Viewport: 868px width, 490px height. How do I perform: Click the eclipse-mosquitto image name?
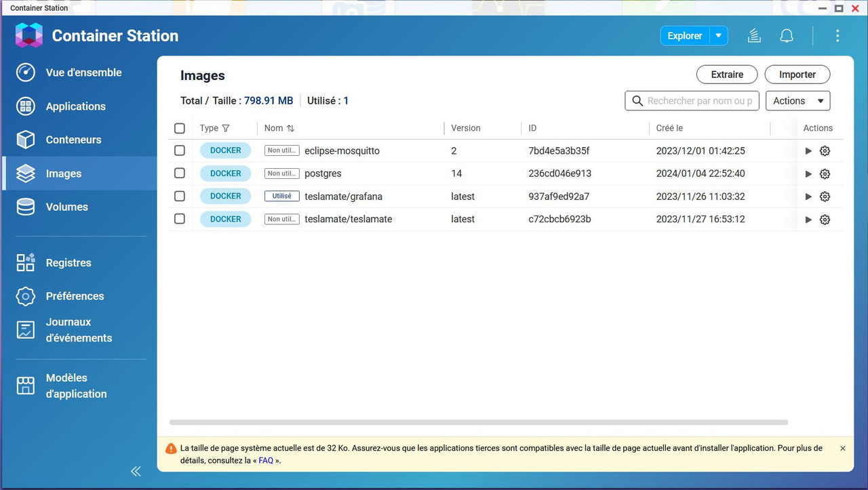coord(342,150)
